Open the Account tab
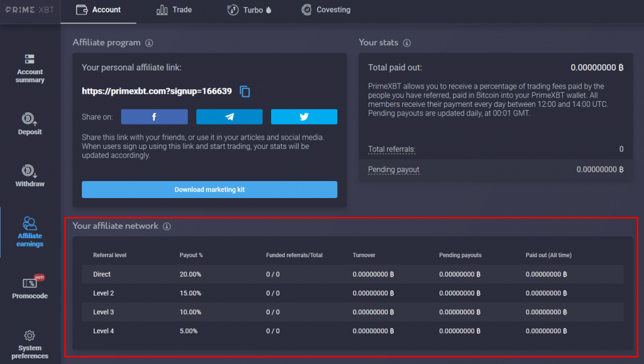 99,10
